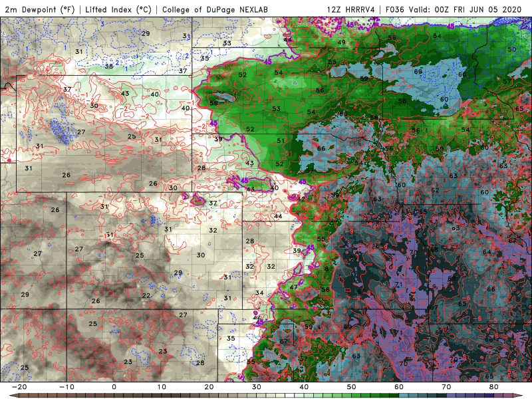Click the dewpoint value "38" on the map

[x=108, y=66]
